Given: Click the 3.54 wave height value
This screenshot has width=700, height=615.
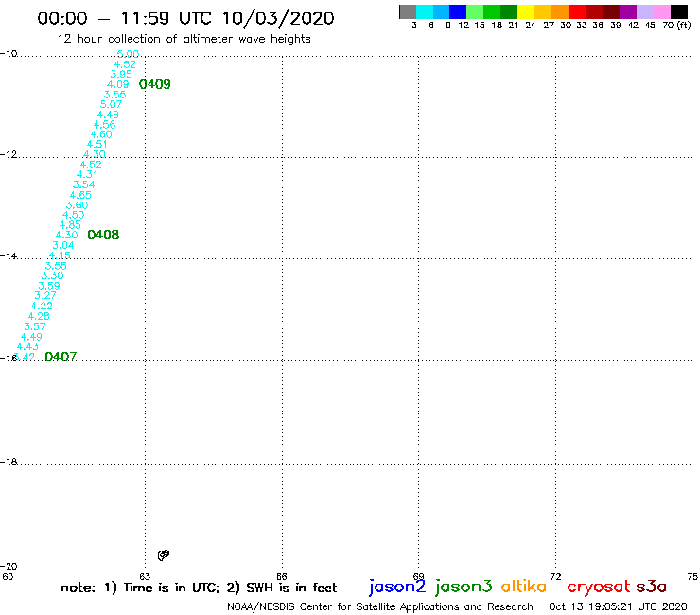Looking at the screenshot, I should pyautogui.click(x=84, y=184).
